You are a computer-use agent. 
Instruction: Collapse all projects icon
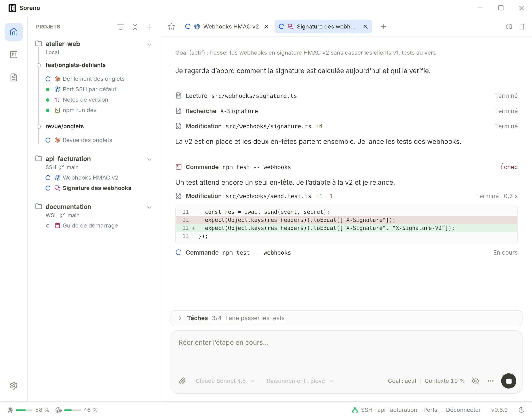(135, 27)
